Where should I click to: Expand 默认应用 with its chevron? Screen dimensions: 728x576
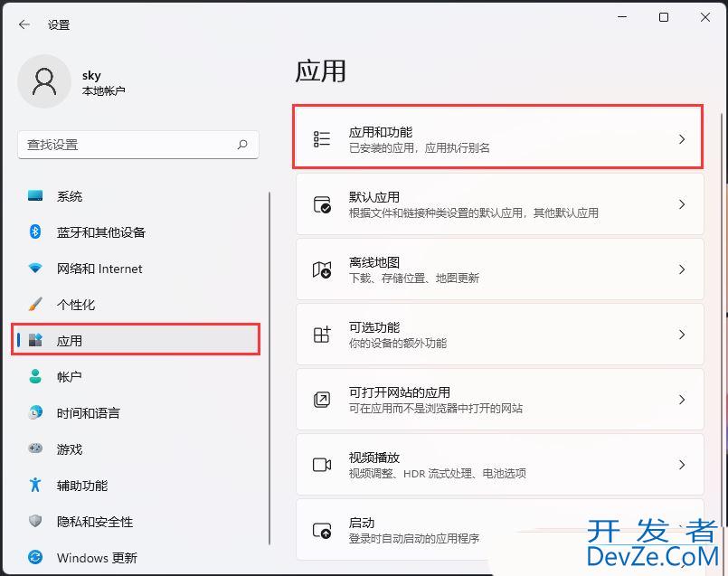tap(682, 204)
